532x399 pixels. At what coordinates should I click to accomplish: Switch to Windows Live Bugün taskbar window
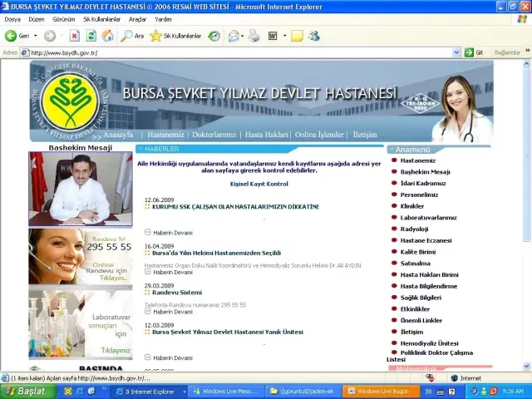pyautogui.click(x=381, y=392)
